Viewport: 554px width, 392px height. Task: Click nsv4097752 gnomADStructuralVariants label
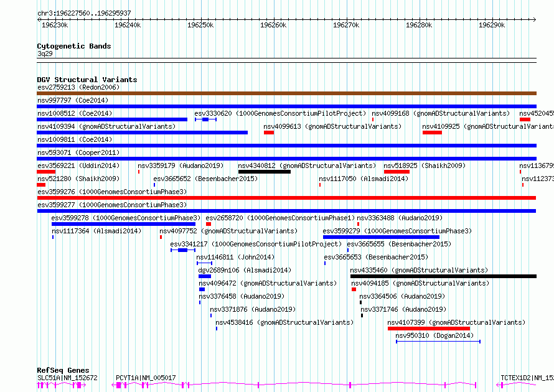[x=228, y=231]
